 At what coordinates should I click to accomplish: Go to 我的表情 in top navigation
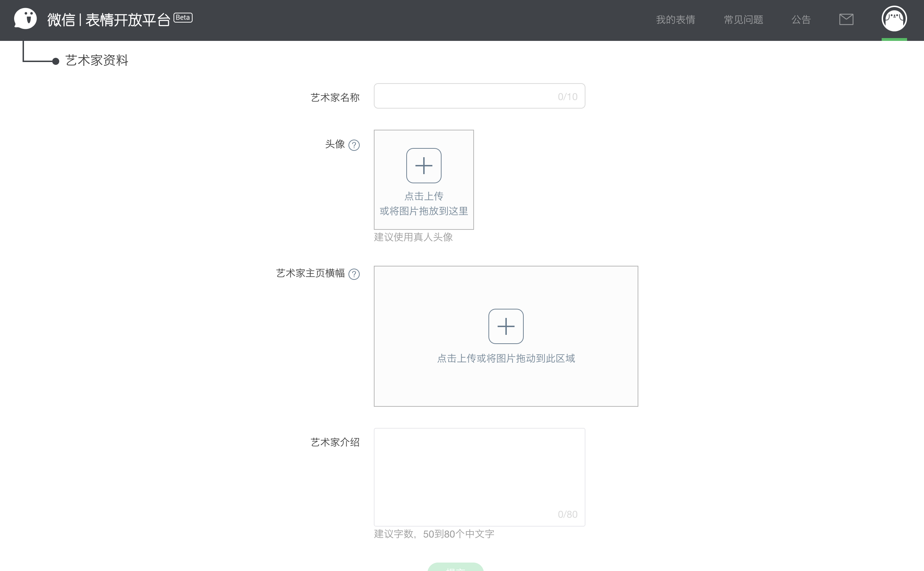coord(675,20)
